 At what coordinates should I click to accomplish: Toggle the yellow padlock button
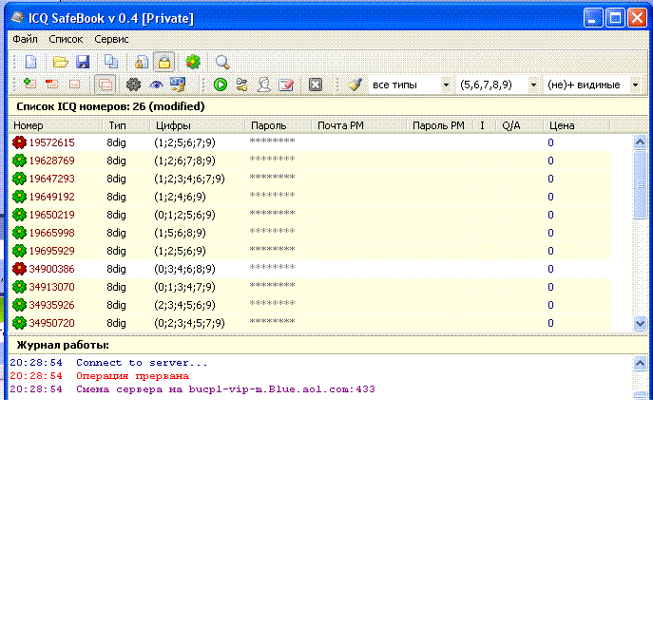point(164,62)
